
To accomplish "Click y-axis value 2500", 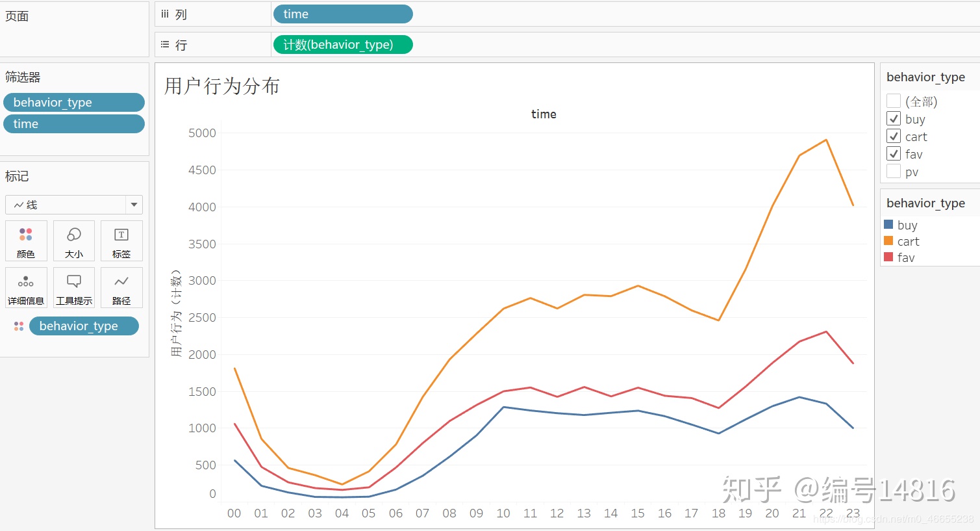I will [x=202, y=318].
